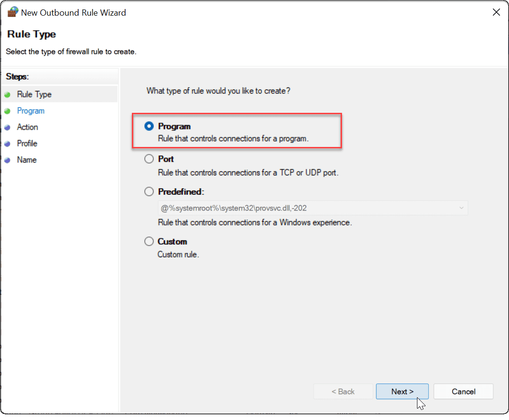Jump to the Program step
This screenshot has width=509, height=420.
pyautogui.click(x=31, y=111)
